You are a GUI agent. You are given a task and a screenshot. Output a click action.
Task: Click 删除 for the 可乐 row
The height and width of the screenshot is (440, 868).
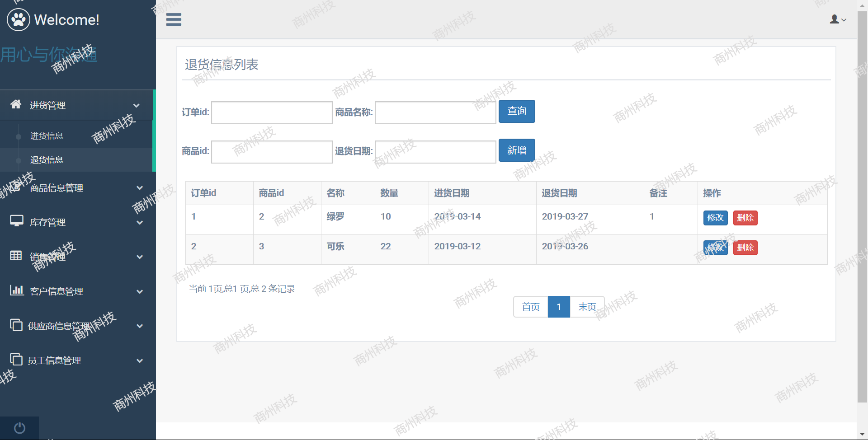[x=745, y=248]
